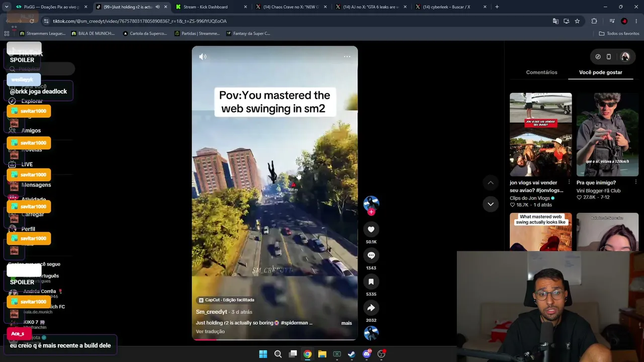Image resolution: width=644 pixels, height=362 pixels.
Task: Open Steam from the taskbar
Action: click(352, 354)
